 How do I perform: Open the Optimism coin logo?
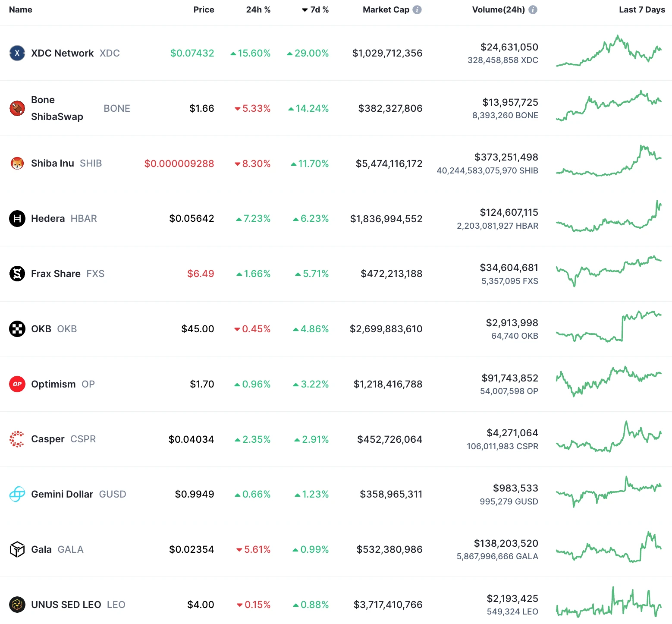click(17, 384)
